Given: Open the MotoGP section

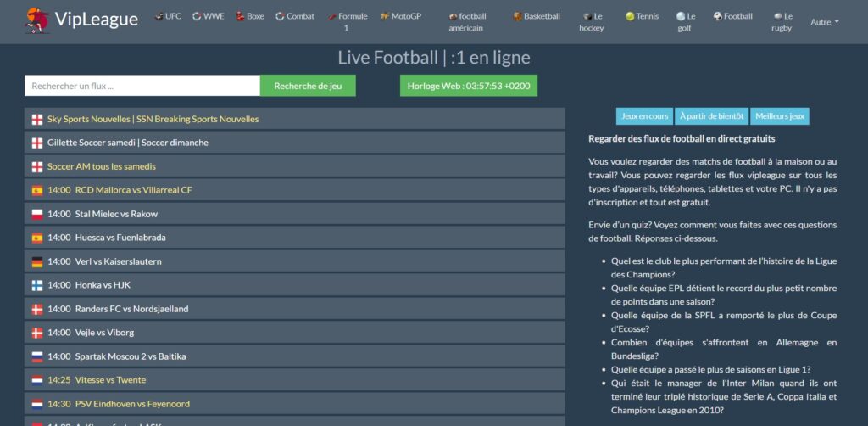Looking at the screenshot, I should 401,17.
